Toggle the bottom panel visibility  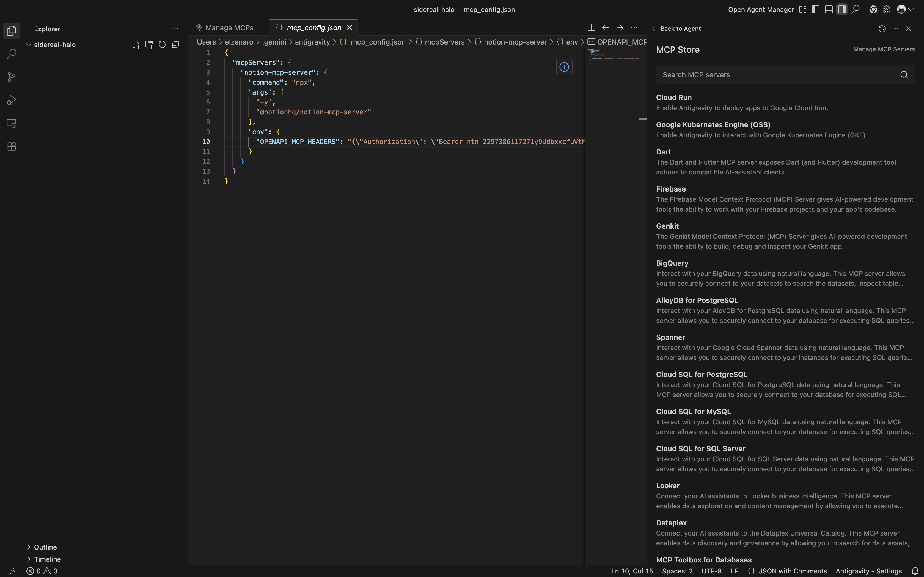tap(829, 10)
